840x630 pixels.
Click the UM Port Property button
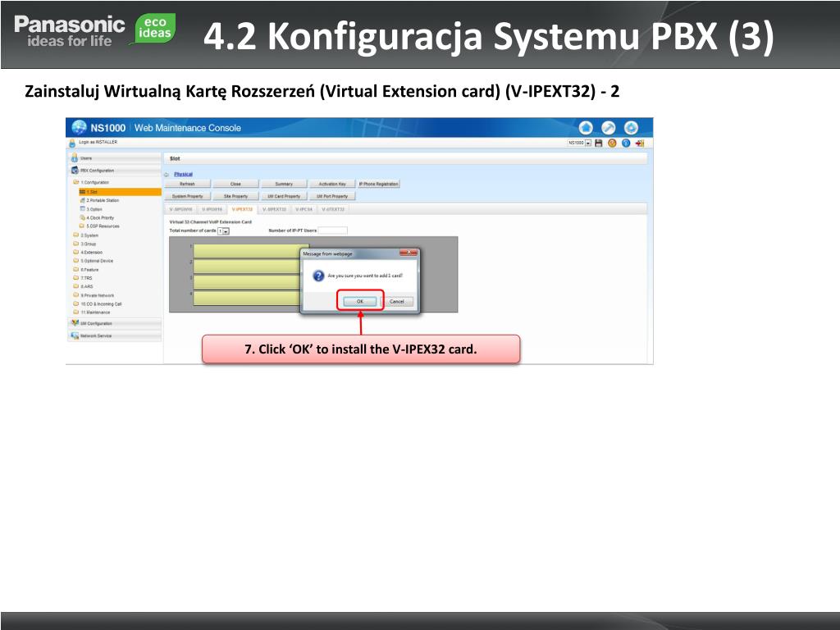coord(332,196)
